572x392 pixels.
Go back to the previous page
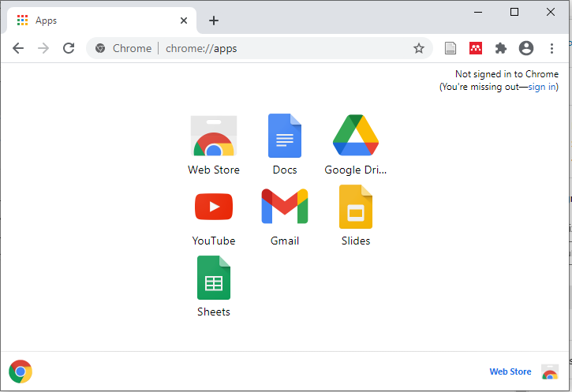[x=18, y=48]
